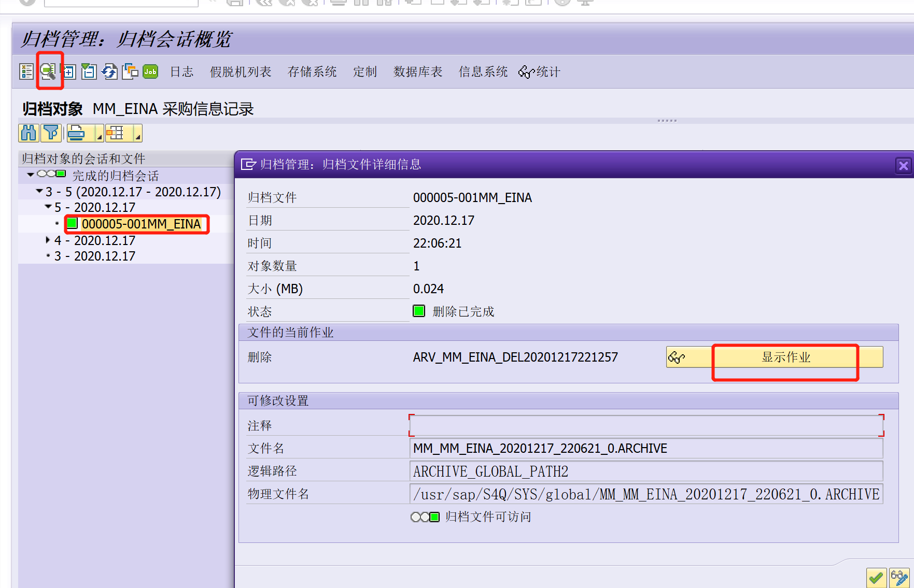The width and height of the screenshot is (914, 588).
Task: Click the table layout icon
Action: (x=115, y=133)
